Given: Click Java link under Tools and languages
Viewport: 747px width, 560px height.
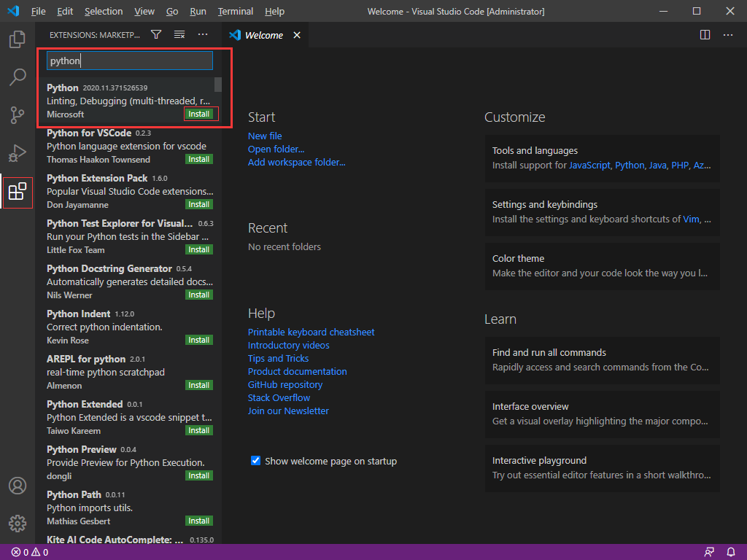Looking at the screenshot, I should coord(657,166).
